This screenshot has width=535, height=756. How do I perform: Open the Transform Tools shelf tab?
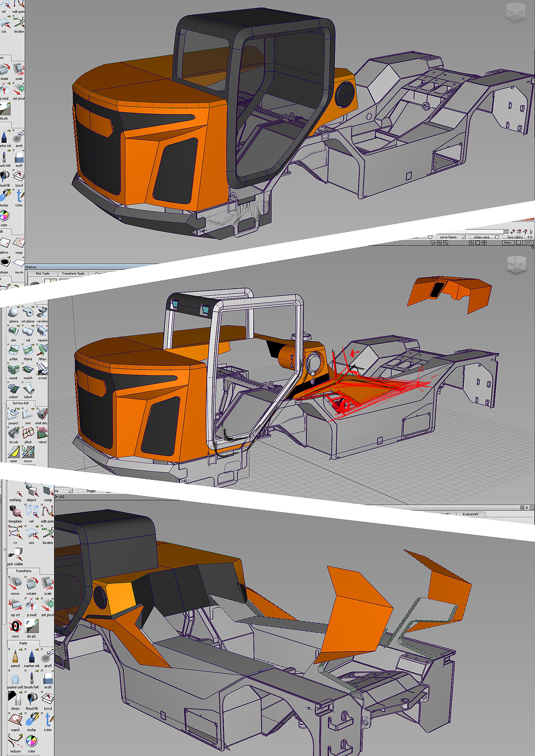click(73, 273)
